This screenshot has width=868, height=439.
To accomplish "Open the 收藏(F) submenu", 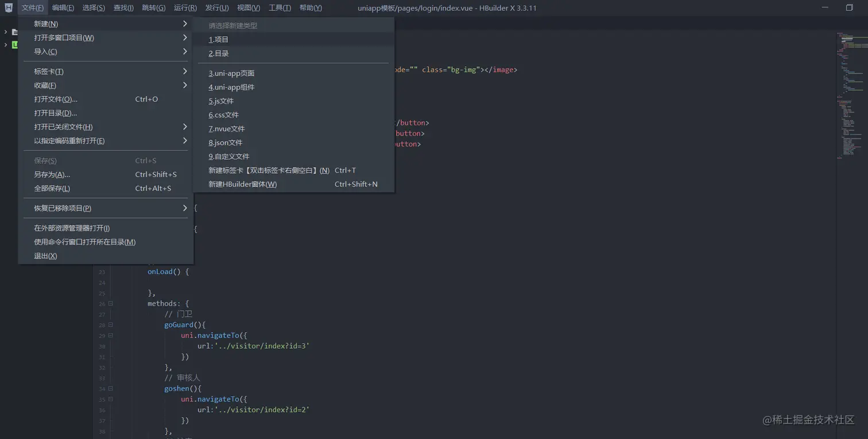I will point(106,85).
